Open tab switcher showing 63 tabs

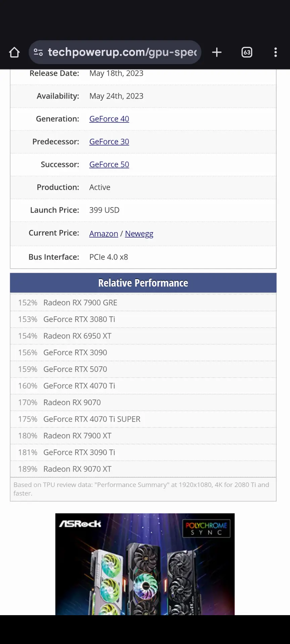click(x=247, y=52)
